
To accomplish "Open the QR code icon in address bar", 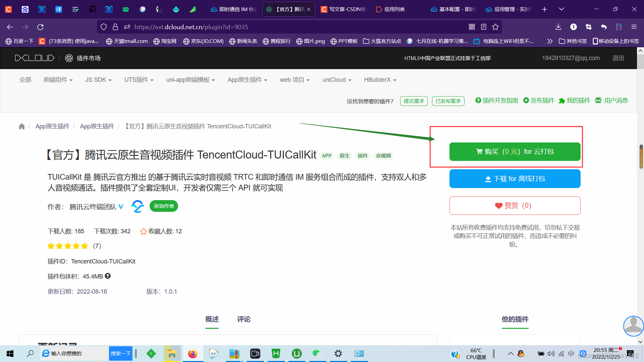I will click(472, 27).
